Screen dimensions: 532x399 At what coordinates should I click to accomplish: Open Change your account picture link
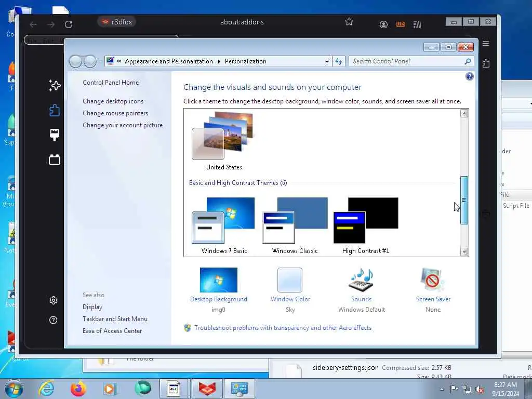pos(123,125)
